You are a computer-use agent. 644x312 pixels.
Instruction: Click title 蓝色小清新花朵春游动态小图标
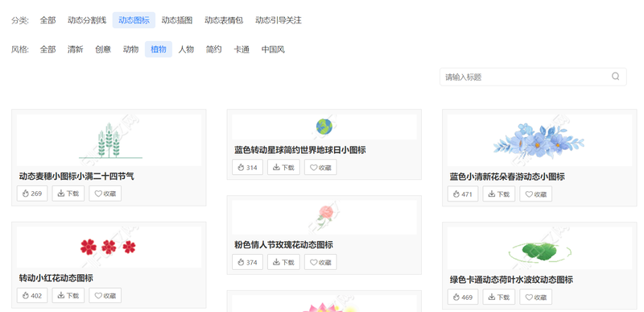[x=507, y=177]
